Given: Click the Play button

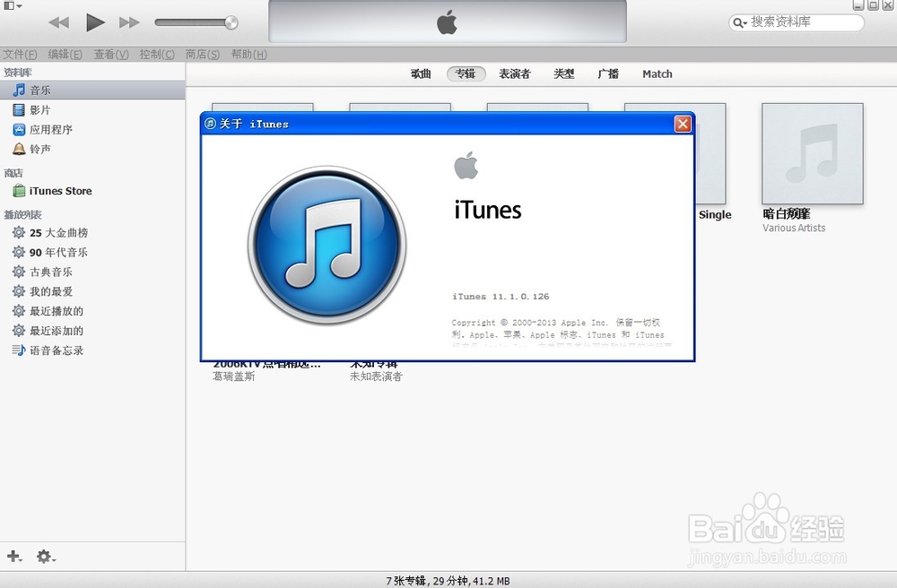Looking at the screenshot, I should pyautogui.click(x=96, y=22).
